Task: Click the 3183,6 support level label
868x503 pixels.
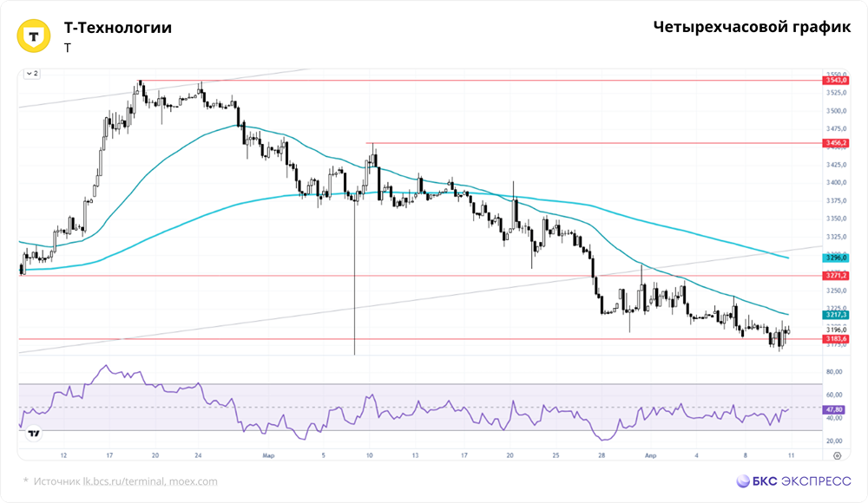Action: pos(836,338)
